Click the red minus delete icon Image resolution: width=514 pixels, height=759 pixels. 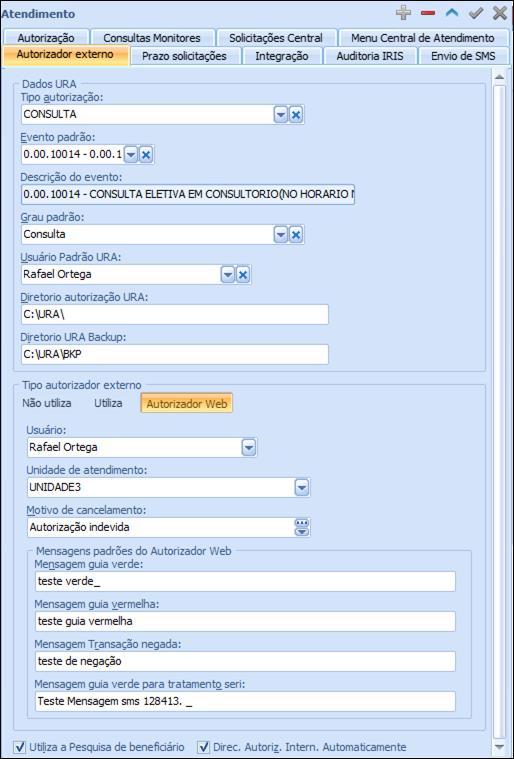(x=428, y=13)
